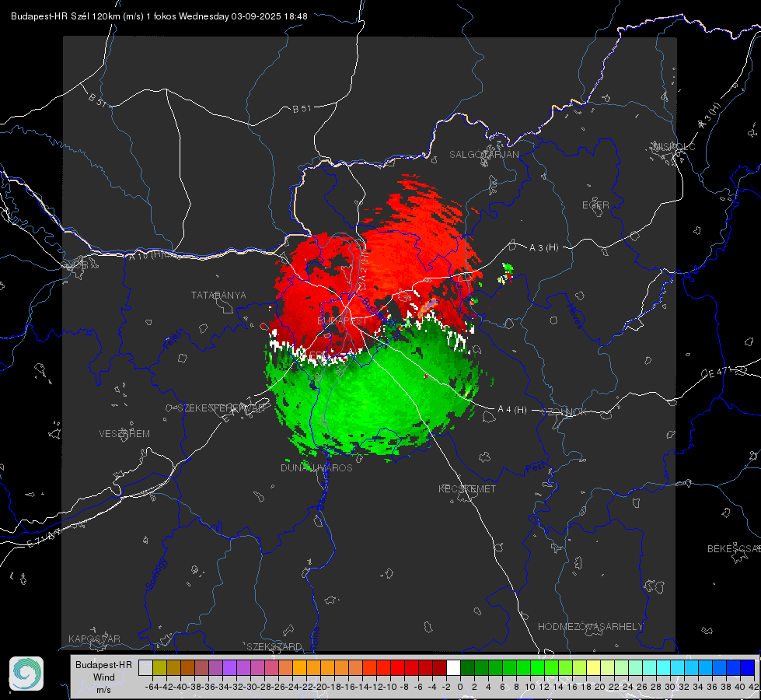Click the SALGÓTARJÁN city label
Image resolution: width=761 pixels, height=700 pixels.
tap(483, 155)
